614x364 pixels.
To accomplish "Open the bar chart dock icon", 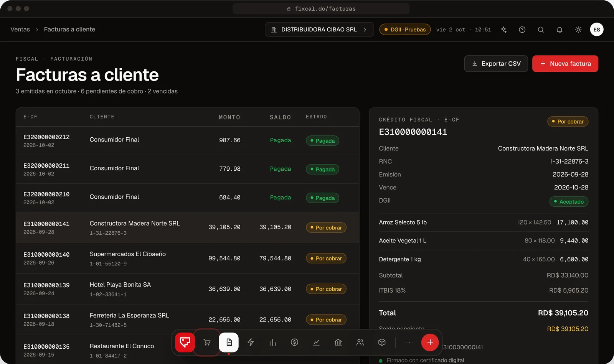I will click(x=272, y=342).
